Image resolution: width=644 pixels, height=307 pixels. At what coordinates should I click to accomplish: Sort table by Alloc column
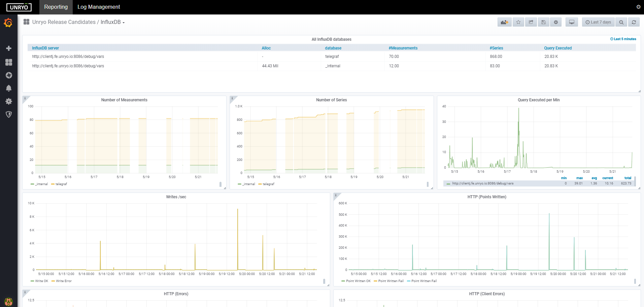pos(266,48)
